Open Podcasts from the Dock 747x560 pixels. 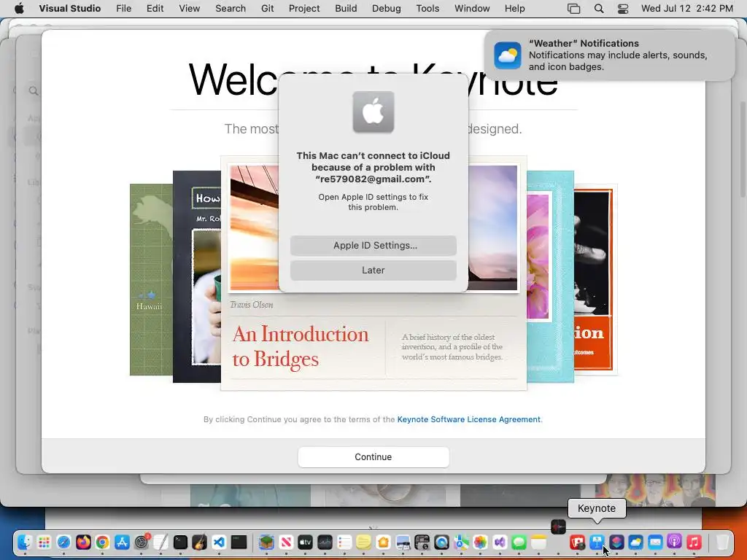675,542
